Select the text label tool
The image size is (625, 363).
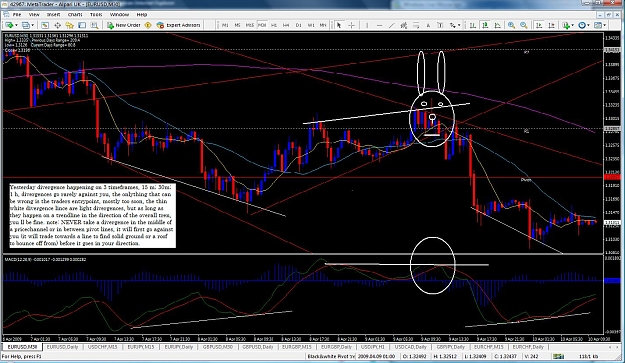point(440,25)
